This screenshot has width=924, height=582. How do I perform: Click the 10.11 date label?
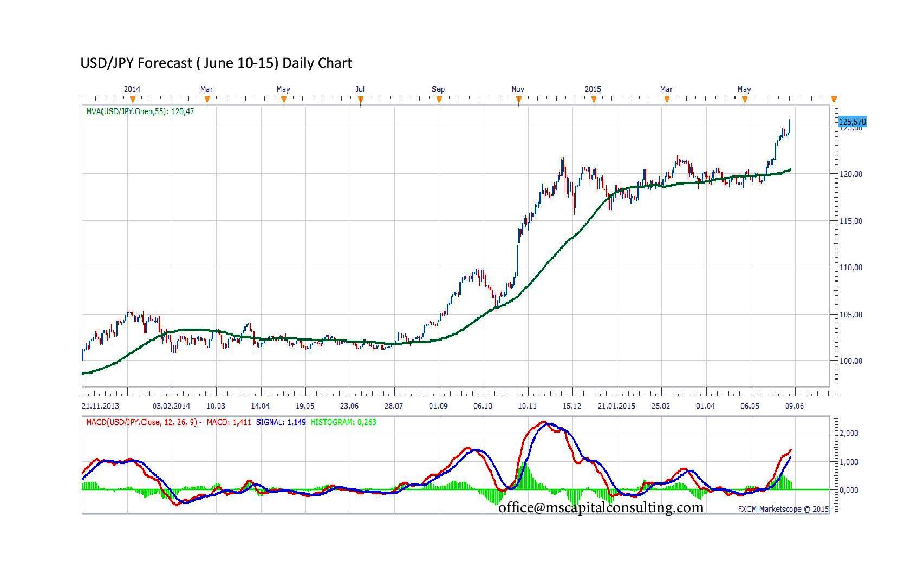pyautogui.click(x=527, y=406)
